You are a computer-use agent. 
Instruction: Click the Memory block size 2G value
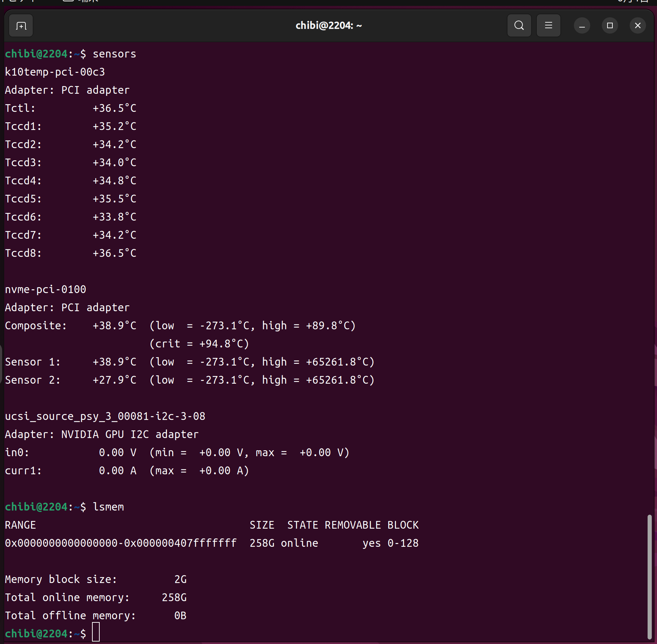(x=180, y=580)
